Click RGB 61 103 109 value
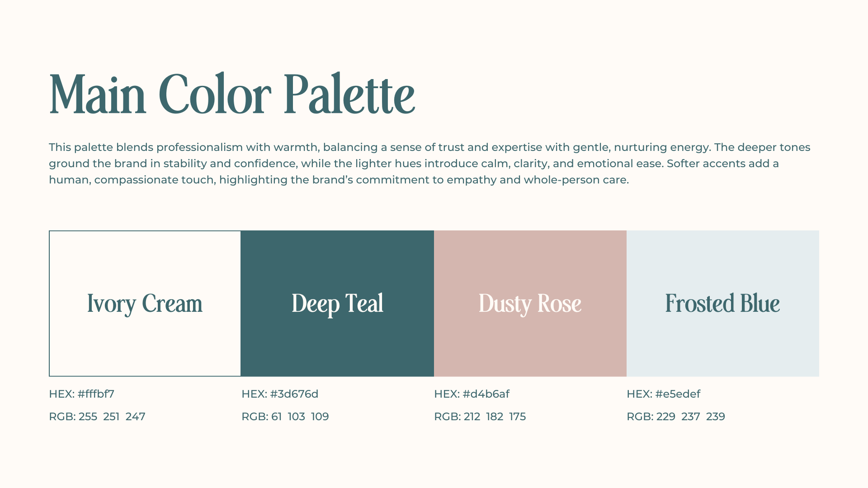 point(285,417)
